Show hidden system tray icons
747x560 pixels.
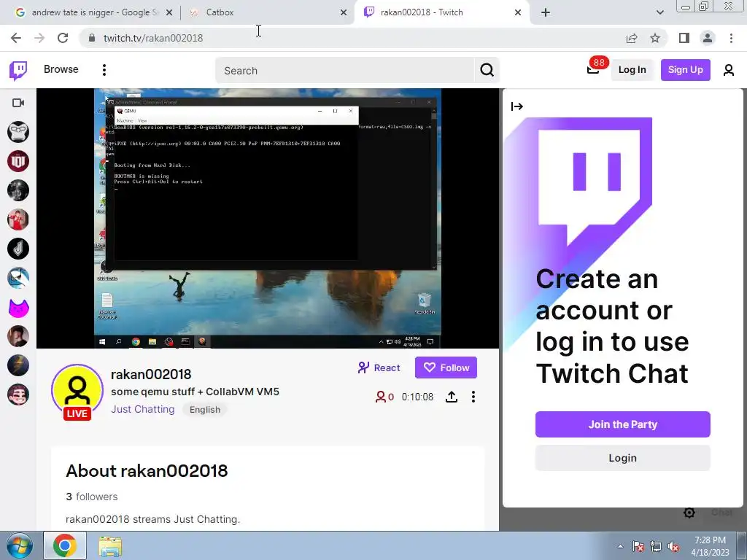coord(620,546)
